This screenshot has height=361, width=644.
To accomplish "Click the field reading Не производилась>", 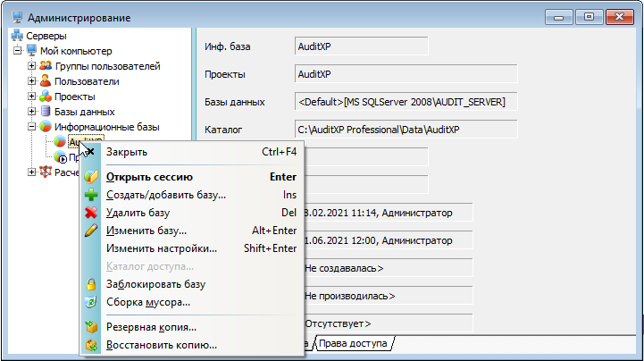I will [x=389, y=296].
